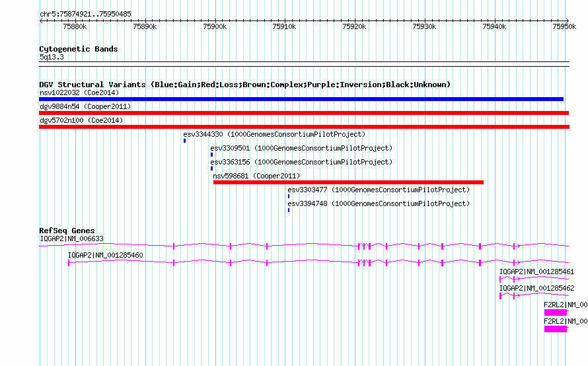The image size is (588, 366).
Task: Click the 75880k ruler label
Action: tap(75, 26)
